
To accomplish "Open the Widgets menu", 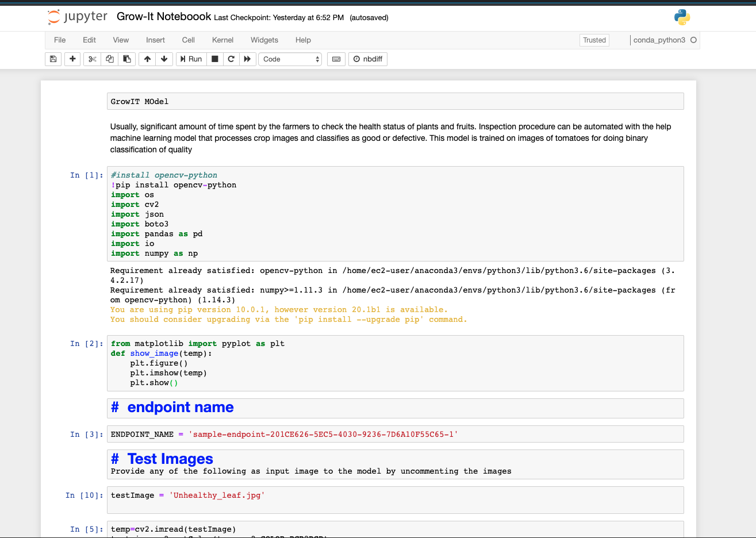I will coord(264,40).
